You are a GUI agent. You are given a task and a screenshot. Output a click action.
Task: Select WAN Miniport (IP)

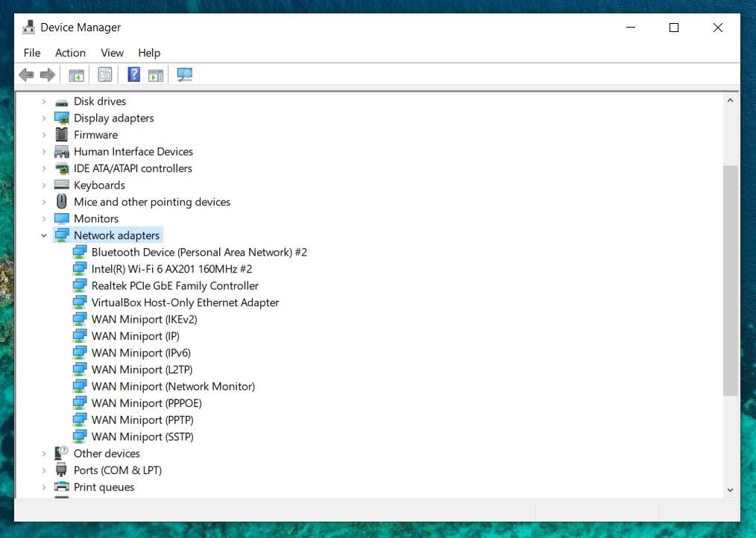coord(136,336)
